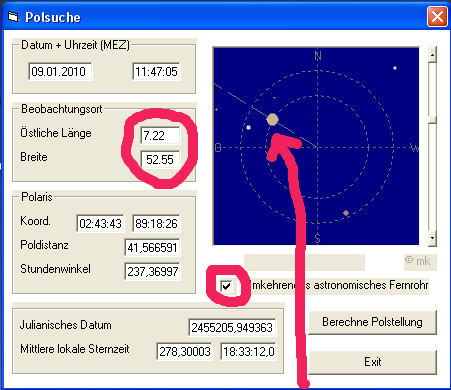Image resolution: width=451 pixels, height=390 pixels.
Task: Click the large Polaris star marker
Action: click(272, 119)
